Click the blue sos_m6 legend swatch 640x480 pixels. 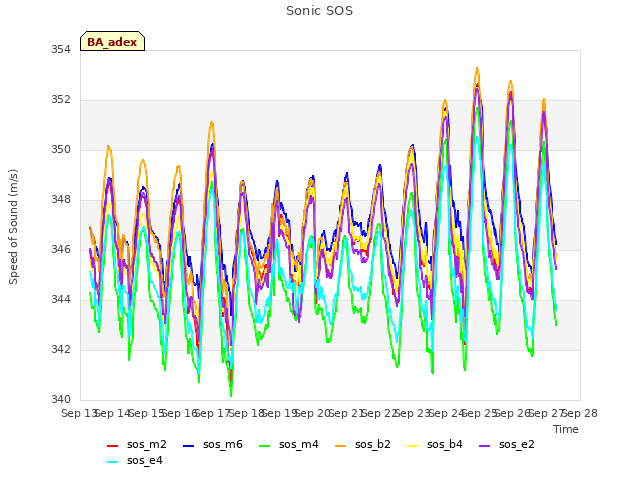[188, 446]
